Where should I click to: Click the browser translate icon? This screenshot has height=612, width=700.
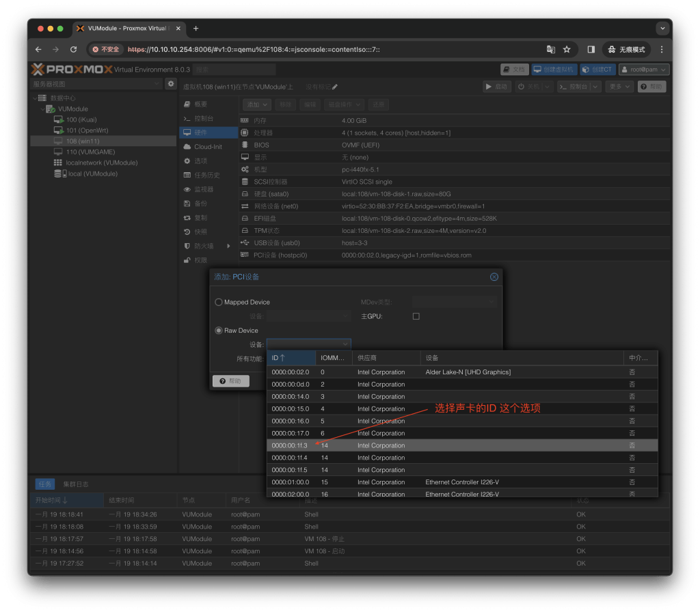tap(550, 50)
